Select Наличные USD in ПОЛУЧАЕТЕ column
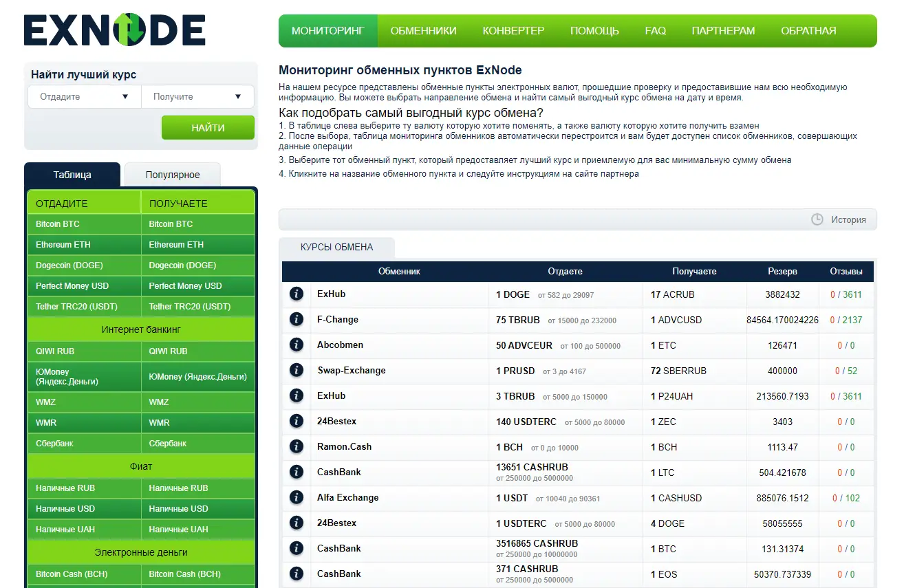The image size is (915, 588). pyautogui.click(x=197, y=509)
